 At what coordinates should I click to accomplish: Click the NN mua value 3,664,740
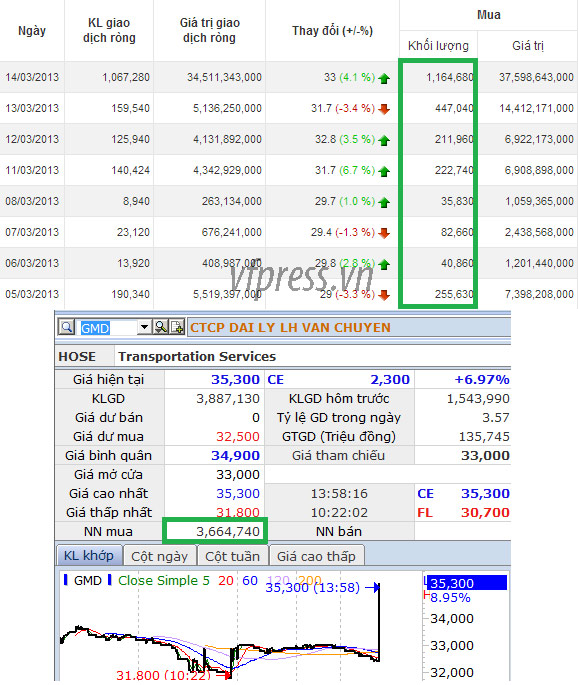pos(228,531)
